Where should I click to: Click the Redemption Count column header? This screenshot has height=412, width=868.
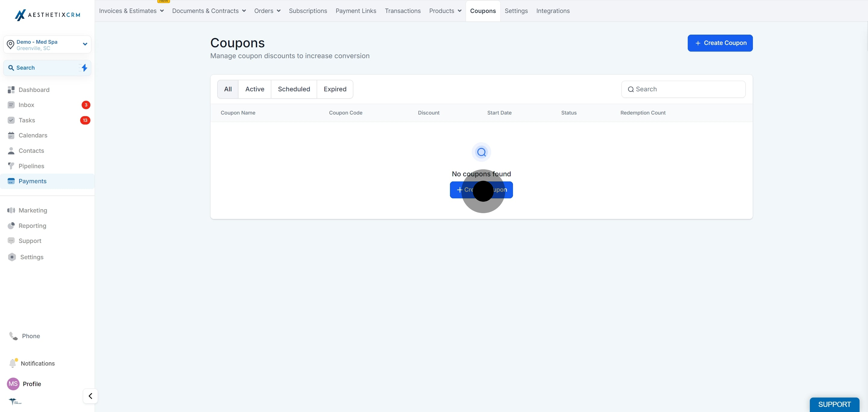[x=643, y=113]
